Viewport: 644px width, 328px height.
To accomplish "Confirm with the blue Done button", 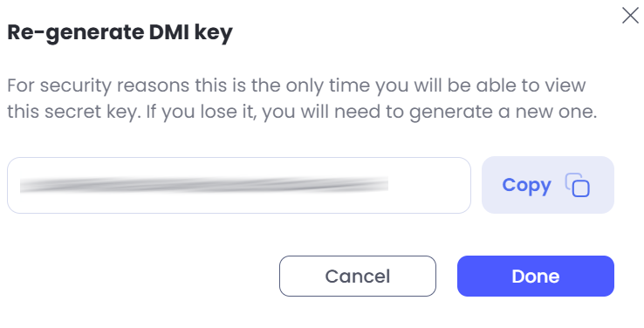I will click(536, 276).
